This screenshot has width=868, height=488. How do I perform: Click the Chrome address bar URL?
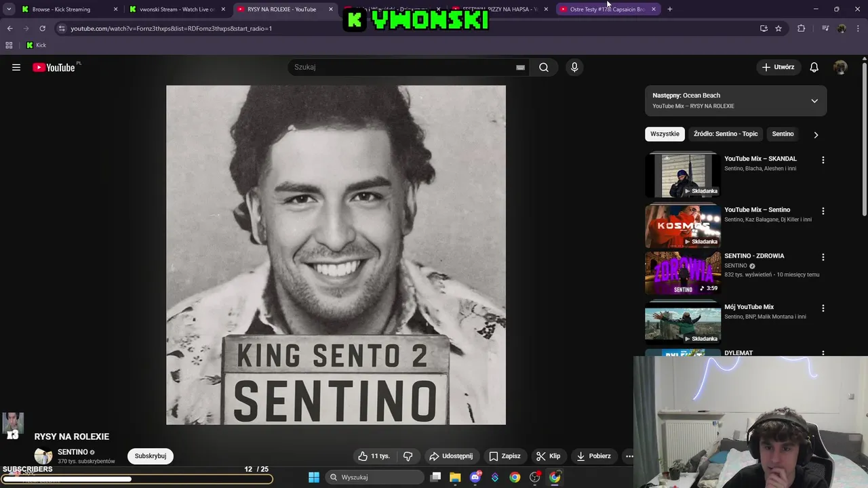pos(171,28)
